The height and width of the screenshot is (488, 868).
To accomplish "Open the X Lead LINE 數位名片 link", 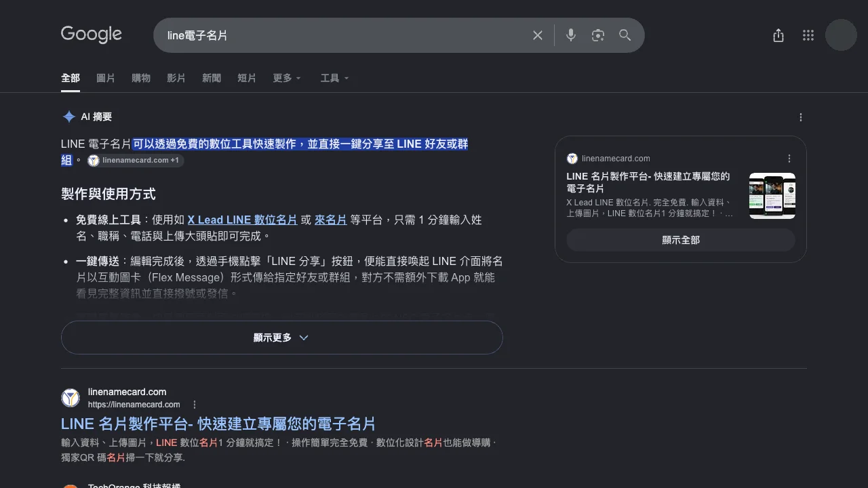I will pos(242,220).
